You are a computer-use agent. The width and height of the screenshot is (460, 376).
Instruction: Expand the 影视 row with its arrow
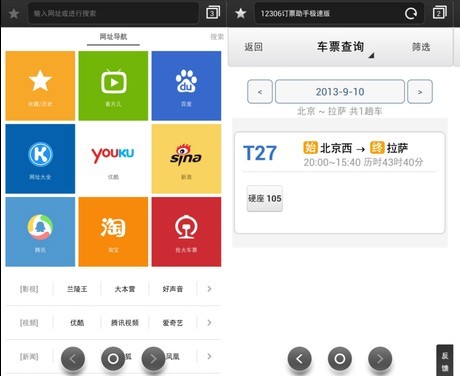209,289
